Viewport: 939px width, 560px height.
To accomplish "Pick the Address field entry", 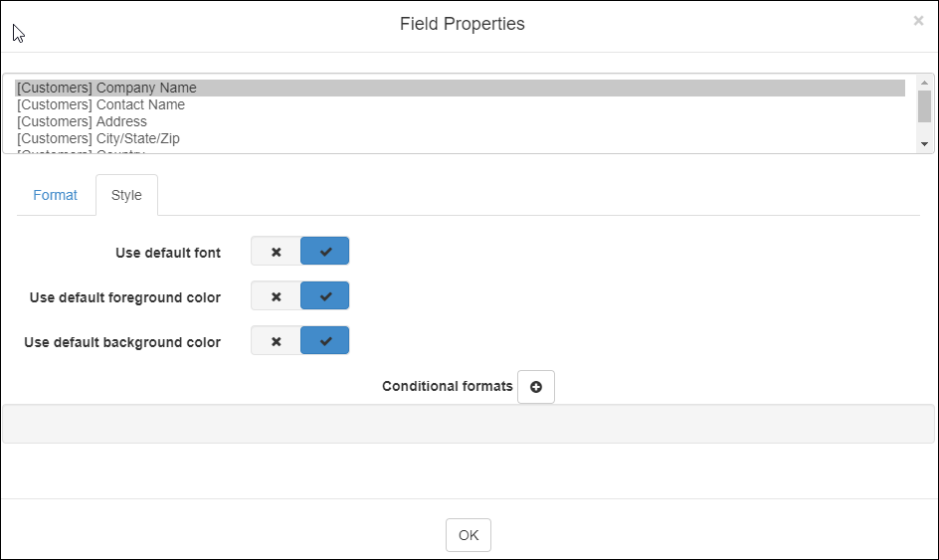I will (x=83, y=121).
